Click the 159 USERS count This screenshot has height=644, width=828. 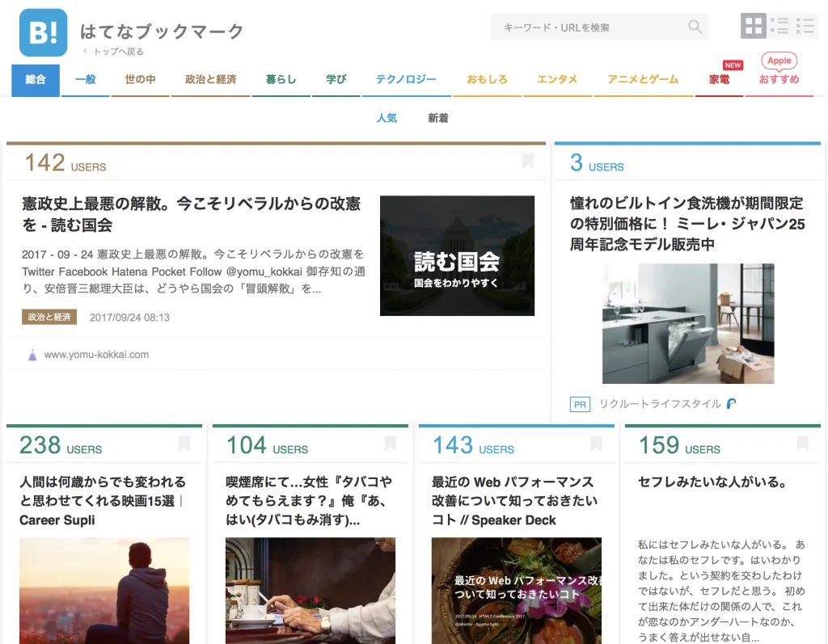(x=679, y=445)
